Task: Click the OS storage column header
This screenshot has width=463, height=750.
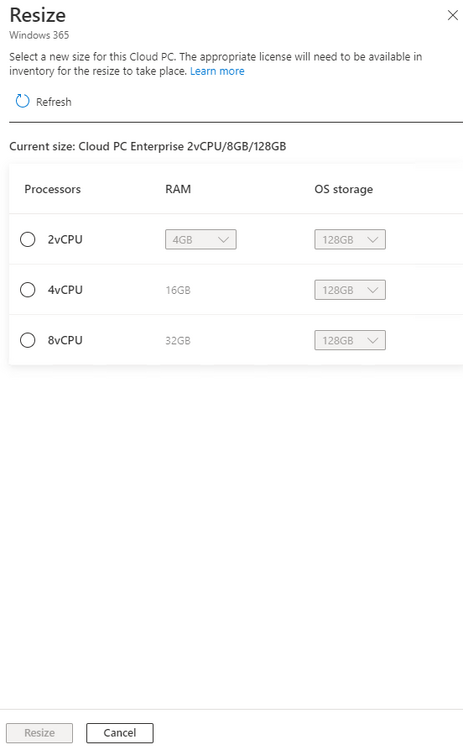Action: point(343,189)
